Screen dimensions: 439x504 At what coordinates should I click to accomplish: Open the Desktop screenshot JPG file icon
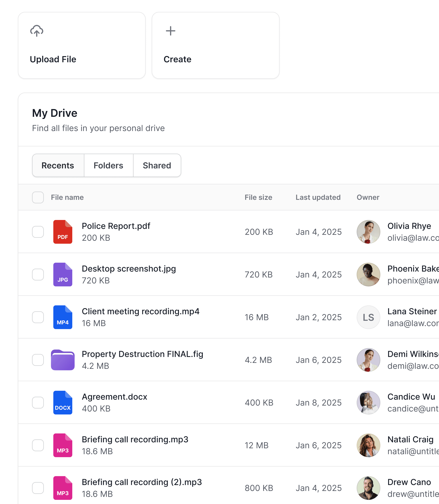tap(63, 274)
